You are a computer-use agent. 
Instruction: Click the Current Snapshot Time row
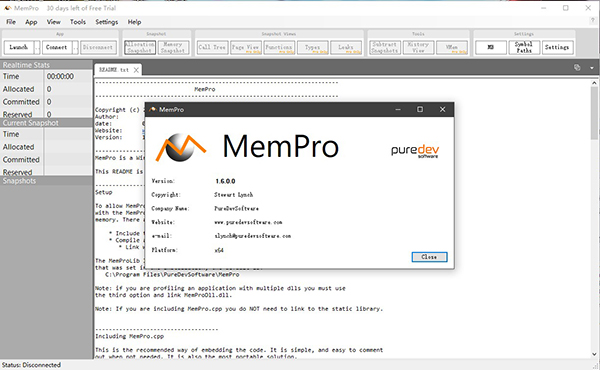click(x=46, y=134)
